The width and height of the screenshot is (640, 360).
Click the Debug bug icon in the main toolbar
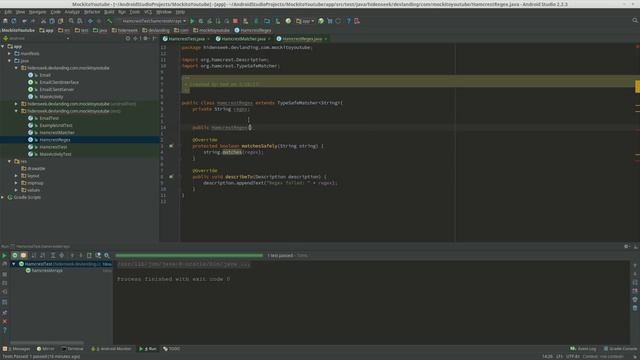pos(201,21)
